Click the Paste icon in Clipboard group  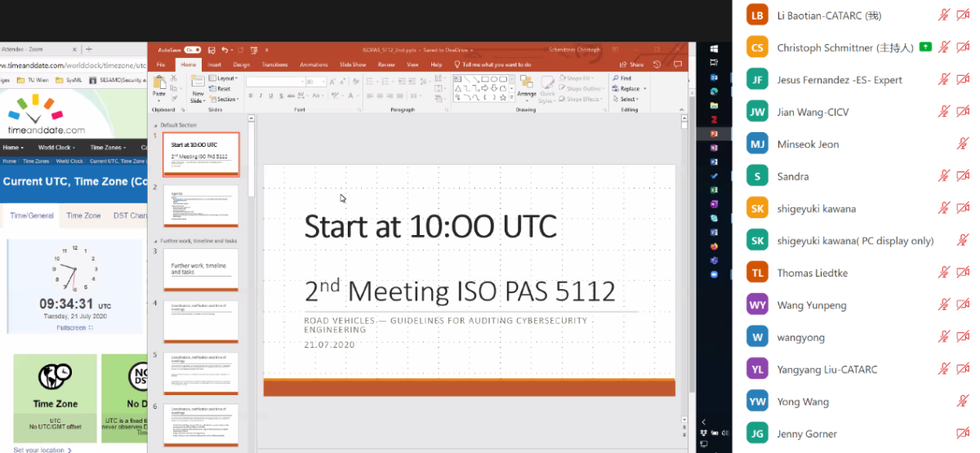tap(159, 85)
